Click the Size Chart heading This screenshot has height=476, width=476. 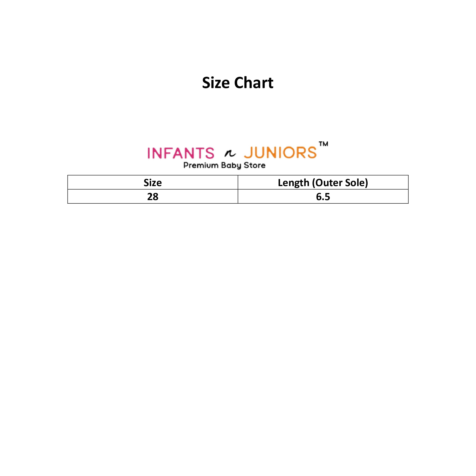[238, 82]
